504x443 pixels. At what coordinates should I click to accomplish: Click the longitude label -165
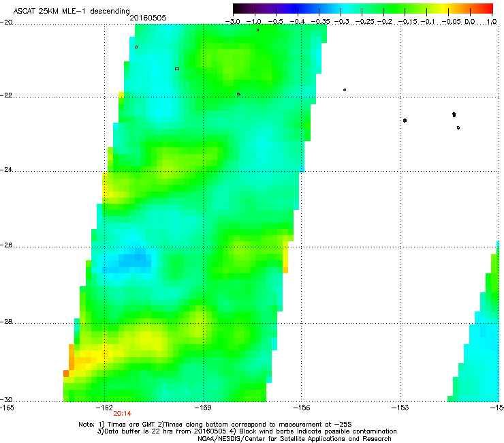point(7,408)
